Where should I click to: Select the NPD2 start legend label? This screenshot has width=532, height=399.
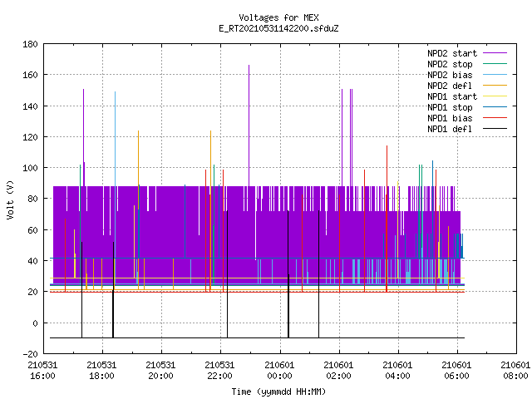(452, 53)
